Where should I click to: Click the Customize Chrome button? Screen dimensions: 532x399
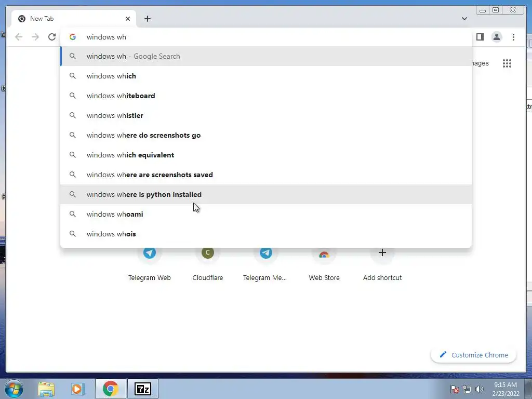pyautogui.click(x=474, y=355)
